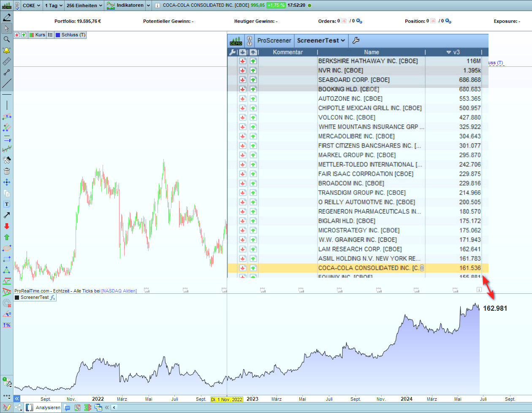This screenshot has width=532, height=413.
Task: Open the wrench settings icon in ProScreener header
Action: 356,41
